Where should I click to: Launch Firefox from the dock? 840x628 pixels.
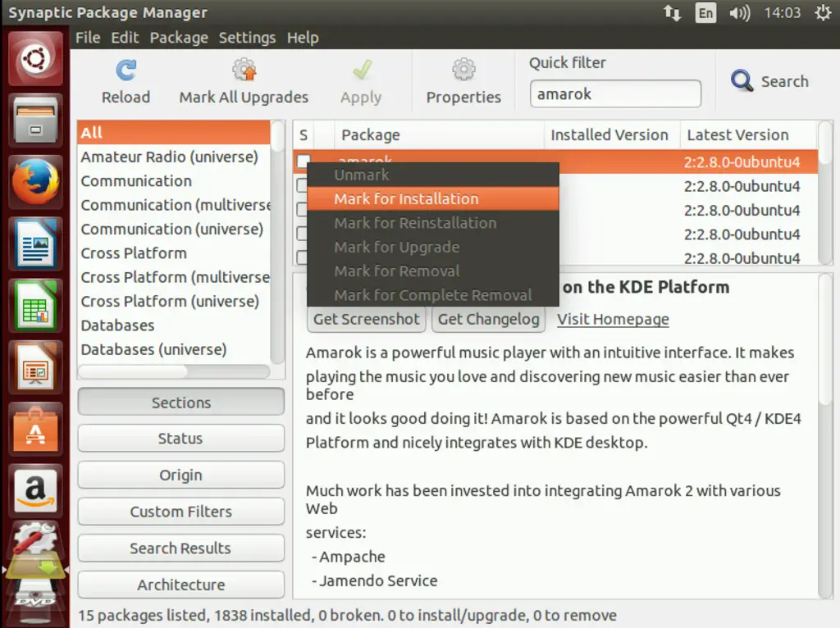35,181
